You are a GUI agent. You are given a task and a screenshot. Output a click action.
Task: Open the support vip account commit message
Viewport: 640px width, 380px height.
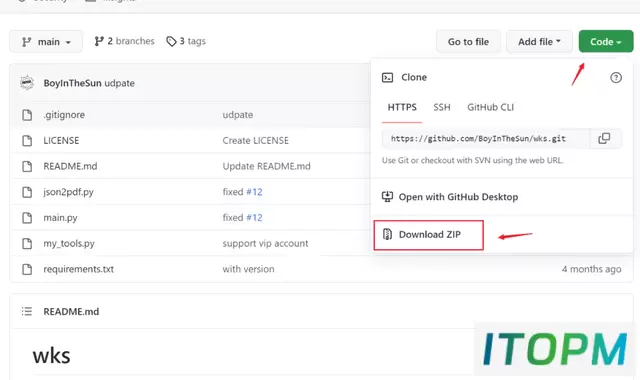pyautogui.click(x=265, y=244)
